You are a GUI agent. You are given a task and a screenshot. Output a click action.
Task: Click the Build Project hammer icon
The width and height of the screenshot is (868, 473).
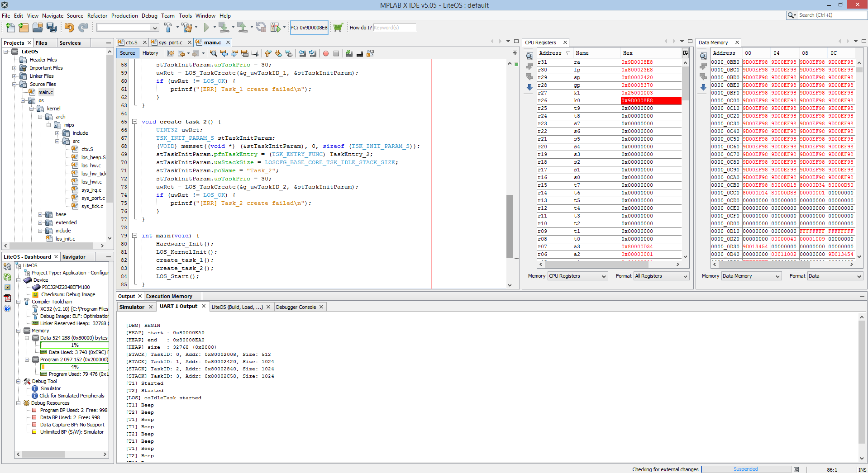(x=168, y=28)
